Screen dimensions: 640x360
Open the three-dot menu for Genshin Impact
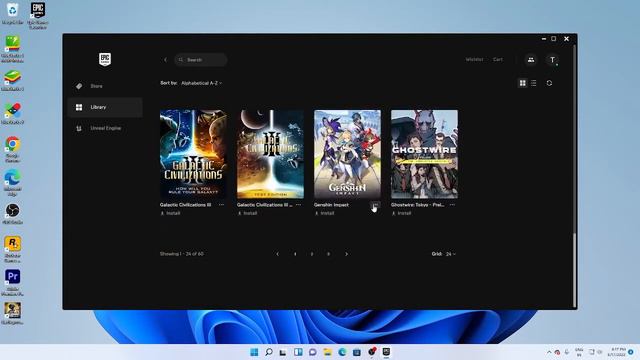(x=375, y=204)
